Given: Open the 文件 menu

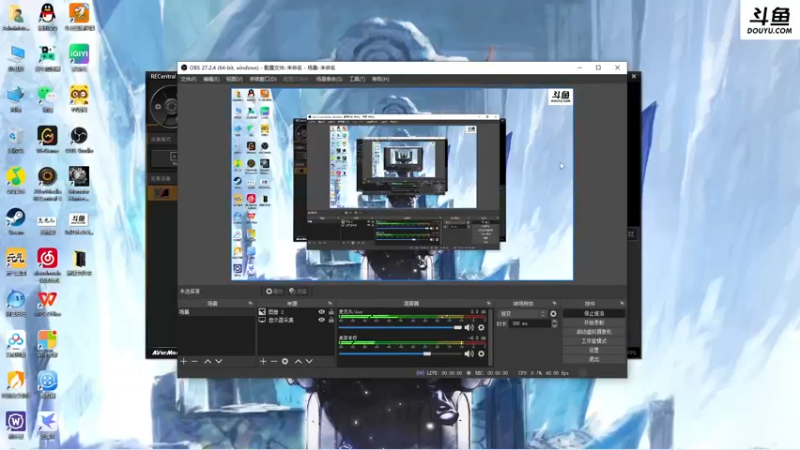Looking at the screenshot, I should coord(188,79).
